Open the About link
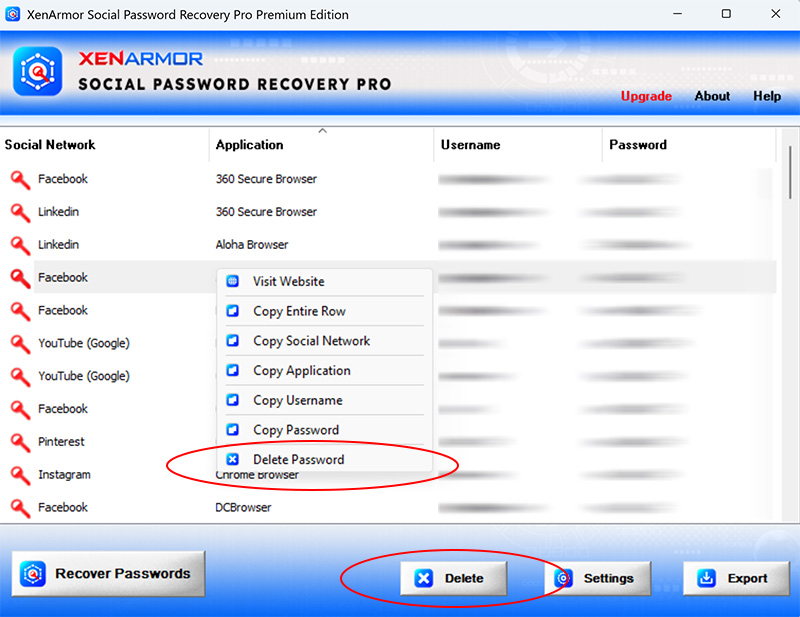Screen dimensions: 800x617 coord(712,96)
